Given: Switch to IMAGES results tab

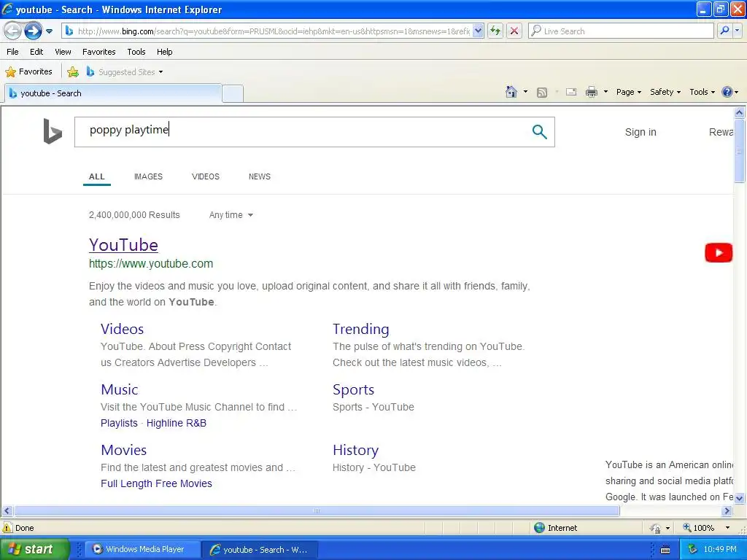Looking at the screenshot, I should pyautogui.click(x=148, y=176).
